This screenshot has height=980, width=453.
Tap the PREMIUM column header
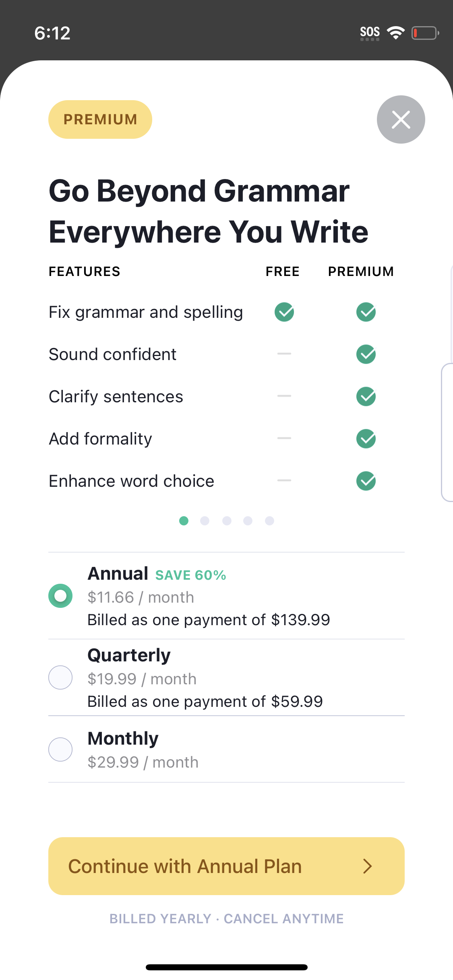tap(361, 271)
